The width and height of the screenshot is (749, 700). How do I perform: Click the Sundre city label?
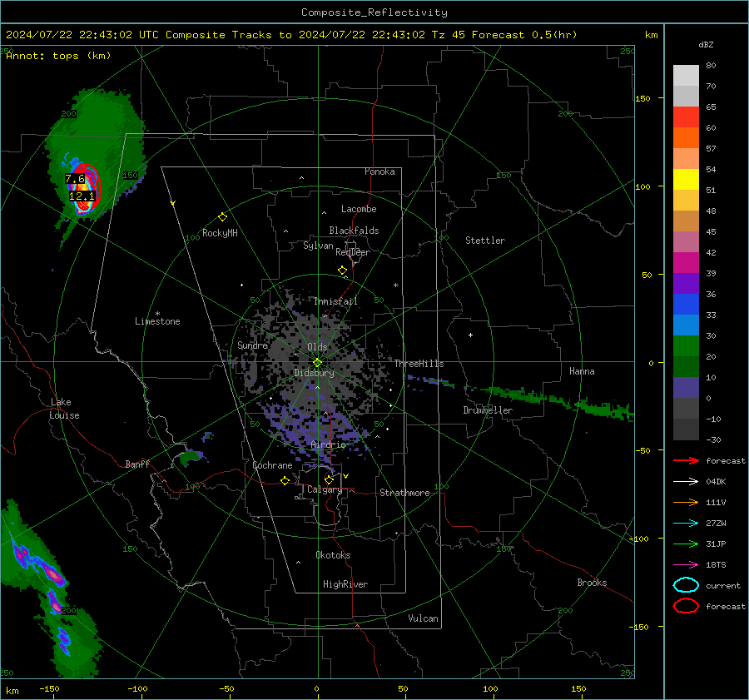[x=252, y=345]
